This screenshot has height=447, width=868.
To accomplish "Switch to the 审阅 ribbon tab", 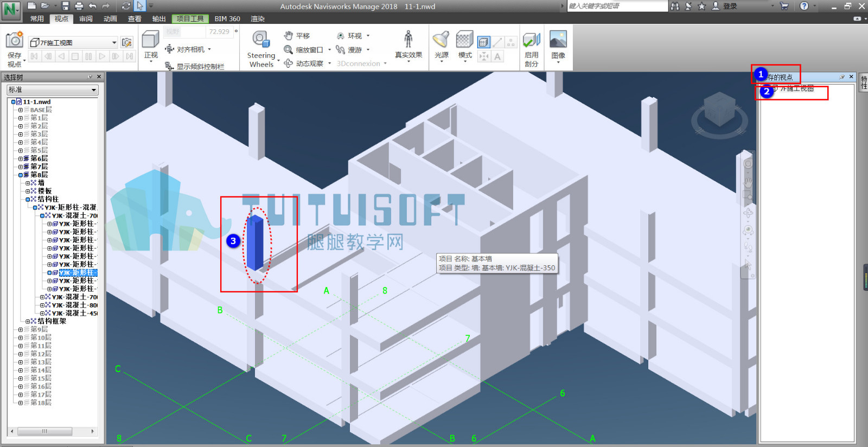I will pyautogui.click(x=86, y=18).
